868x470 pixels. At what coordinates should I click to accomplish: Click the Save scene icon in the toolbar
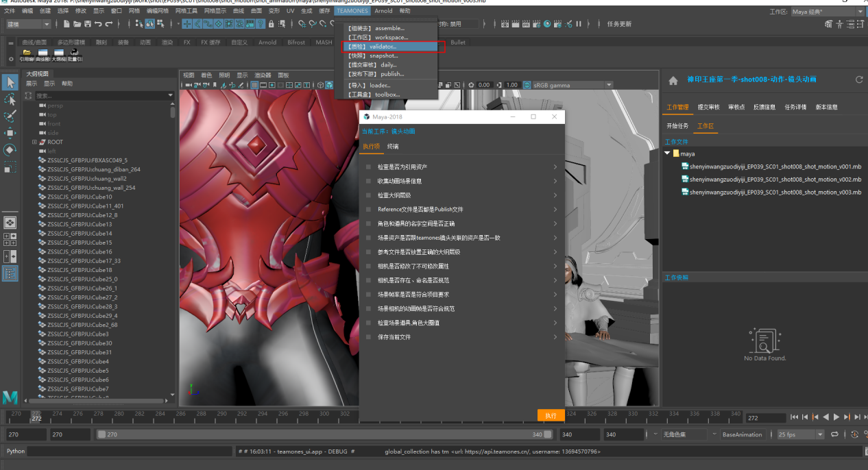click(x=87, y=24)
